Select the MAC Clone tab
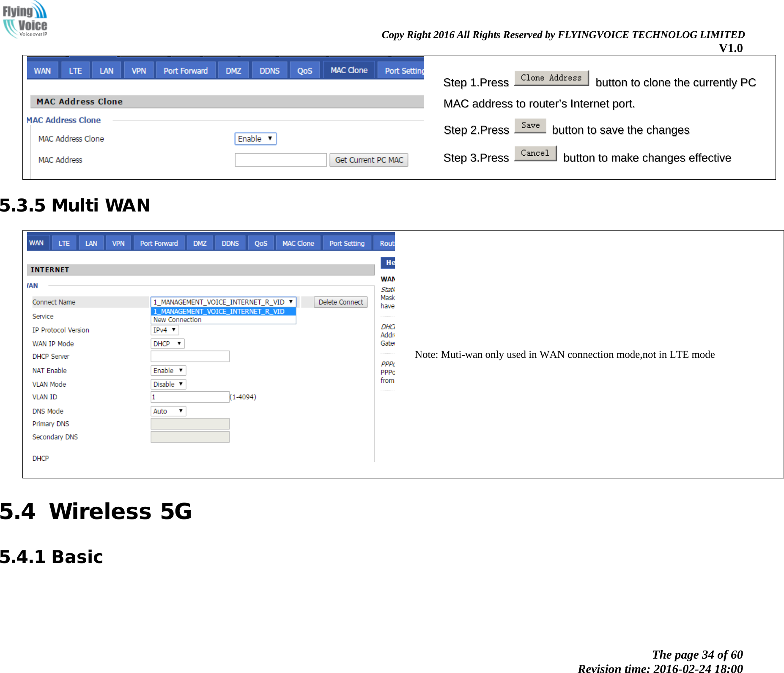784x673 pixels. (x=348, y=70)
